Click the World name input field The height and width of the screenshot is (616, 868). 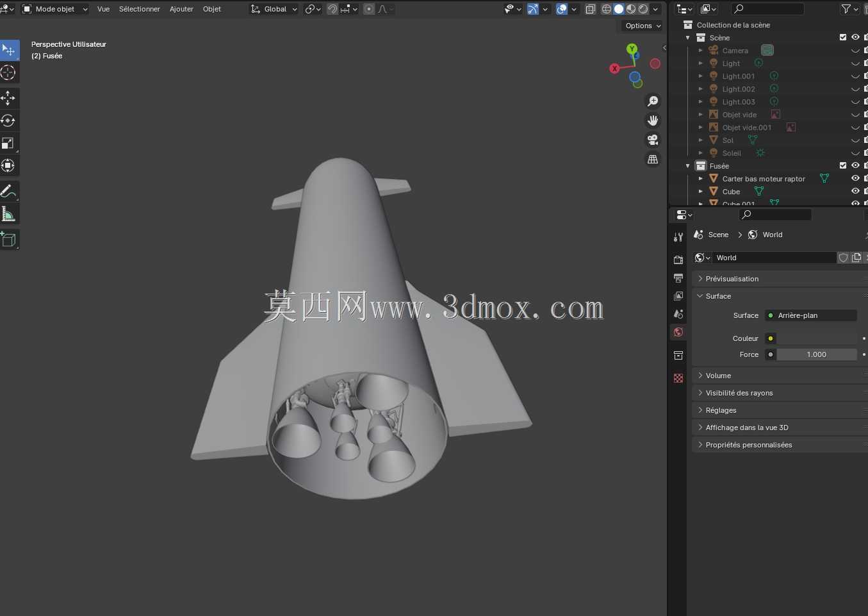click(774, 258)
